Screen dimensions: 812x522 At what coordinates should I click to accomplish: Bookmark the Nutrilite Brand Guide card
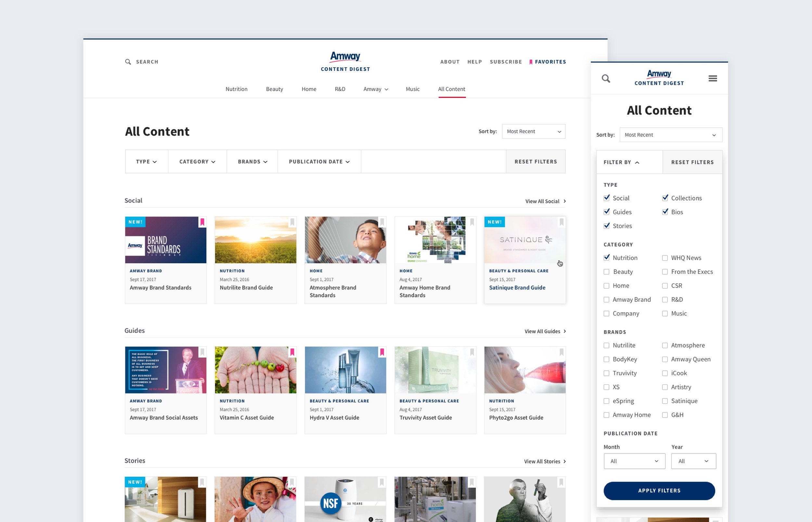point(292,222)
